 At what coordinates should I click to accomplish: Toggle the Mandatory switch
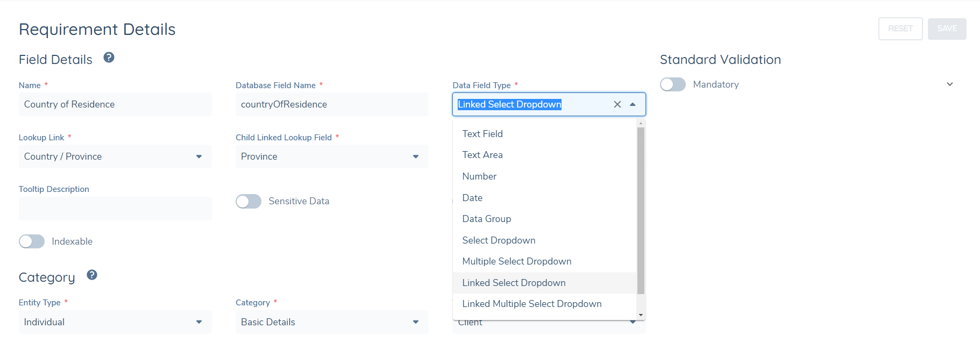point(673,84)
